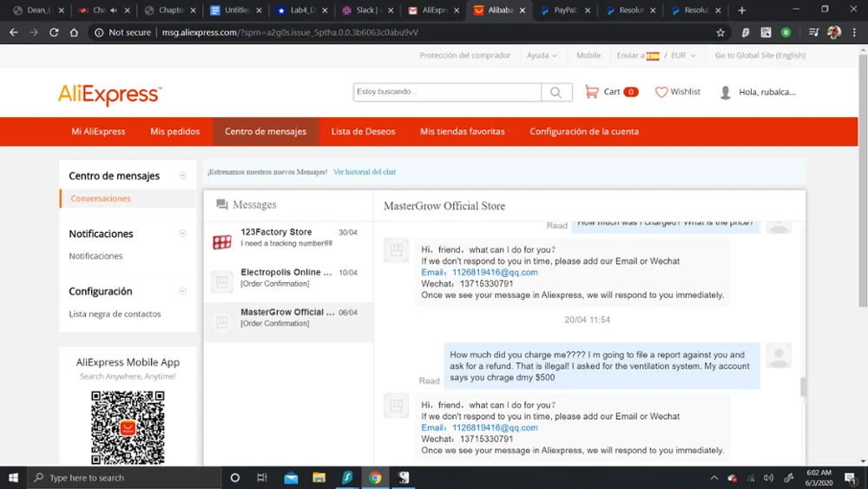Click the browser address bar URL
The height and width of the screenshot is (489, 868).
290,33
